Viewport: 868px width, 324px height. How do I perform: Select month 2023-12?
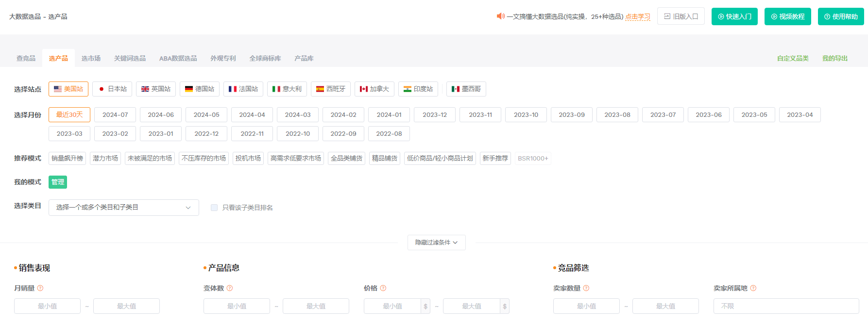pyautogui.click(x=435, y=114)
